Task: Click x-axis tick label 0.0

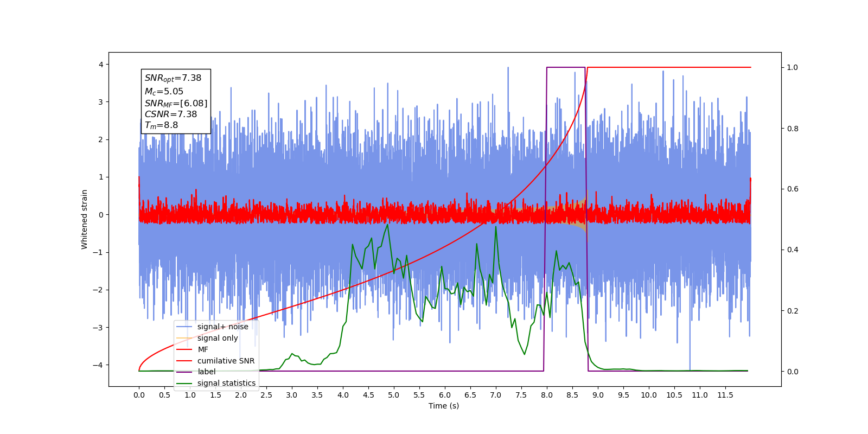Action: (139, 395)
